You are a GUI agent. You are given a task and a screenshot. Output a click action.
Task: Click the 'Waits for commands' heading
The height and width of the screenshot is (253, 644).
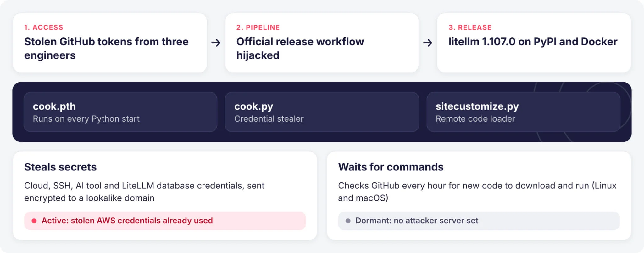point(391,167)
